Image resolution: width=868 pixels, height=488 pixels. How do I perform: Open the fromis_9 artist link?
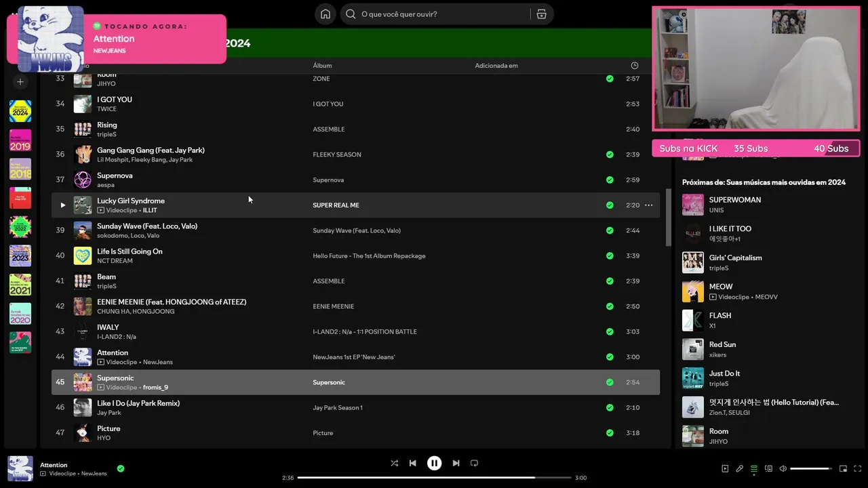point(155,388)
